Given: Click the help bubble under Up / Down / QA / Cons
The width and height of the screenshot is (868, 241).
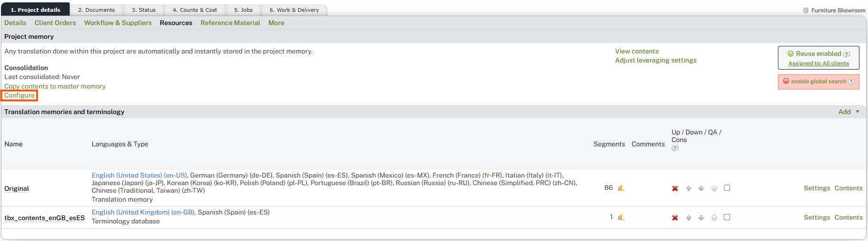Looking at the screenshot, I should tap(675, 148).
